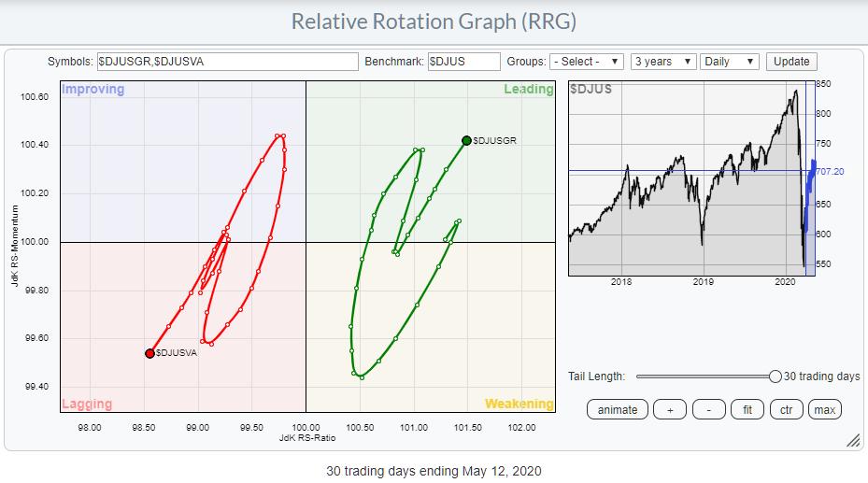Select the $DJUSVA head marker

pyautogui.click(x=149, y=353)
